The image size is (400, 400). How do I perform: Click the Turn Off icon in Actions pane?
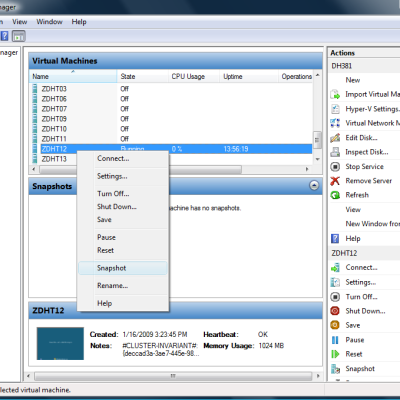(335, 297)
